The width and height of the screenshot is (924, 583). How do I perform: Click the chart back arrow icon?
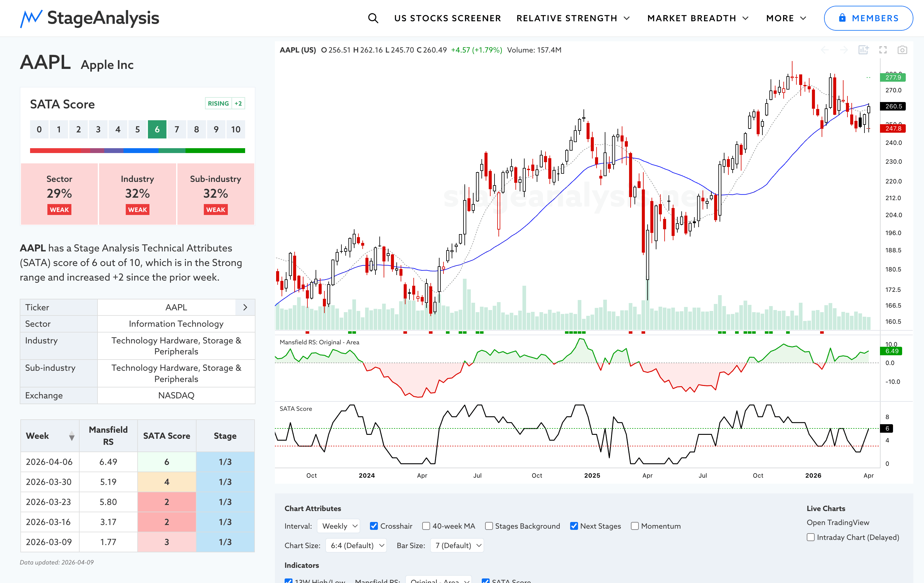[825, 50]
